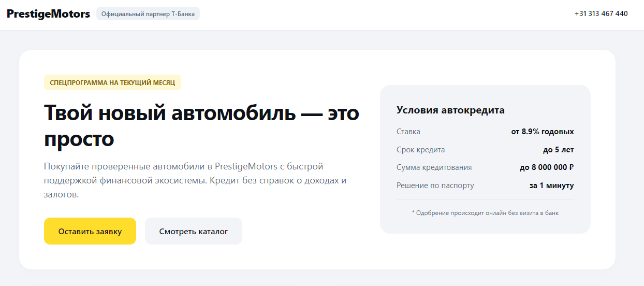Image resolution: width=644 pixels, height=286 pixels.
Task: Click the value за 1 минуту
Action: tap(551, 185)
